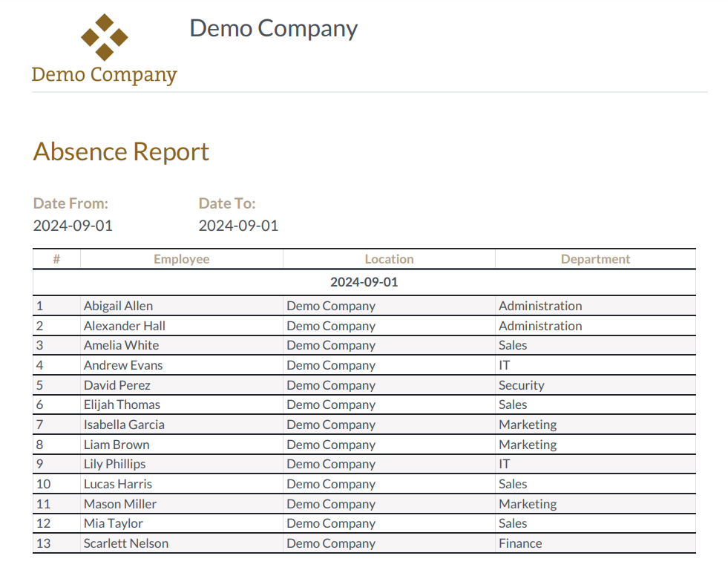728x570 pixels.
Task: Select employee name Mia Taylor
Action: 114,523
